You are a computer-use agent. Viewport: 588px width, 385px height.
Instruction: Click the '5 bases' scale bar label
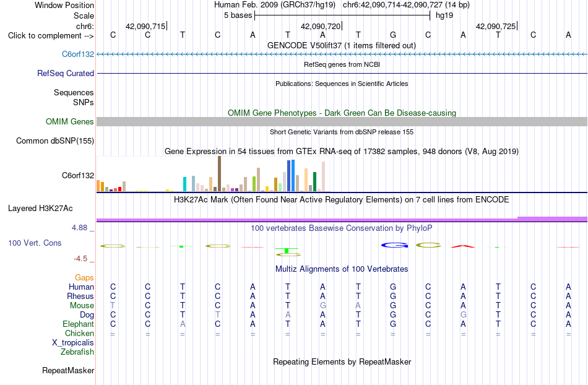(238, 15)
